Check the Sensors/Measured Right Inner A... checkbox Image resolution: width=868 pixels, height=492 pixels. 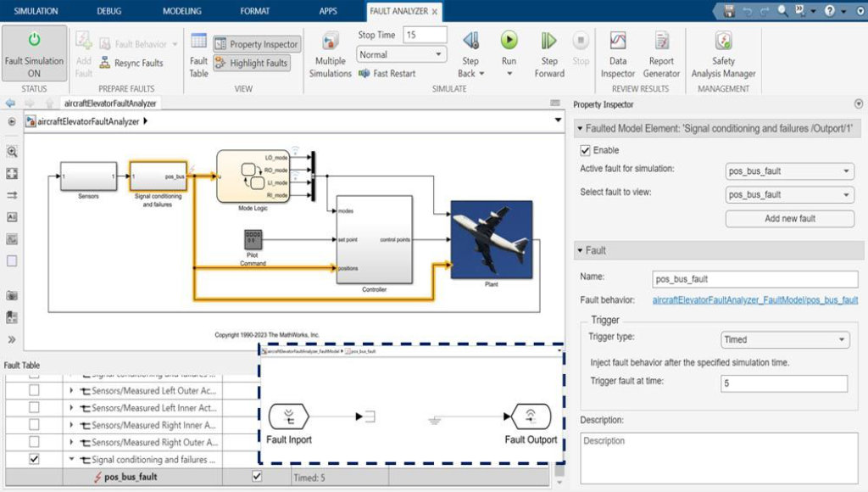click(34, 424)
